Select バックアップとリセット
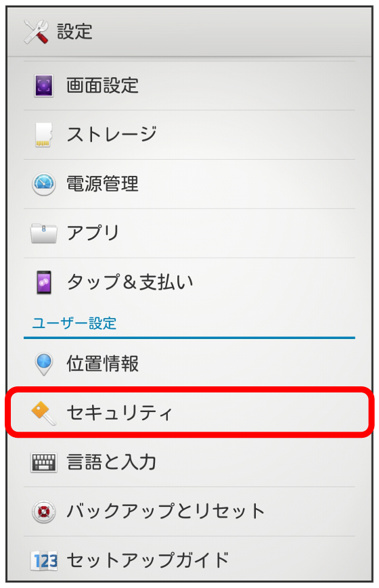 (189, 512)
